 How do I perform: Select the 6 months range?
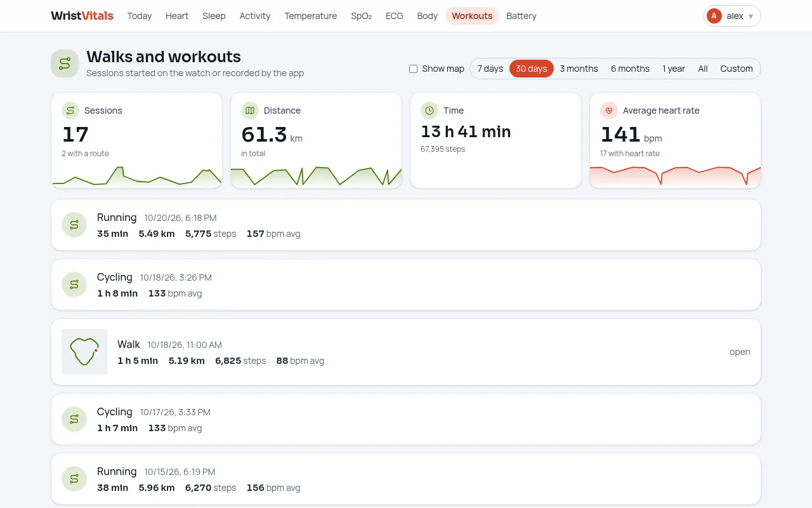tap(630, 69)
